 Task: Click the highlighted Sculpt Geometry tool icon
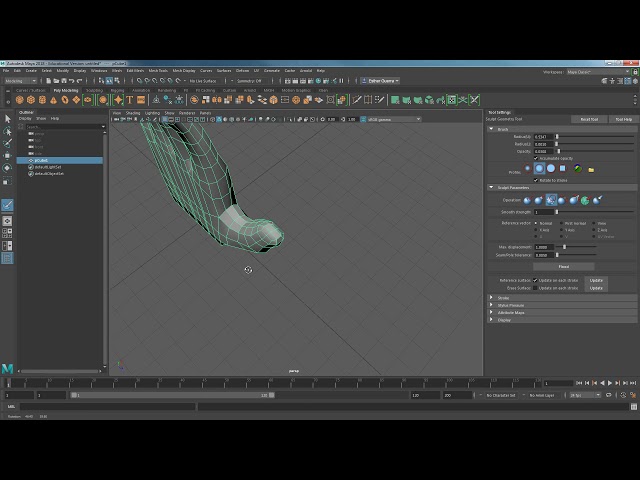click(x=7, y=204)
